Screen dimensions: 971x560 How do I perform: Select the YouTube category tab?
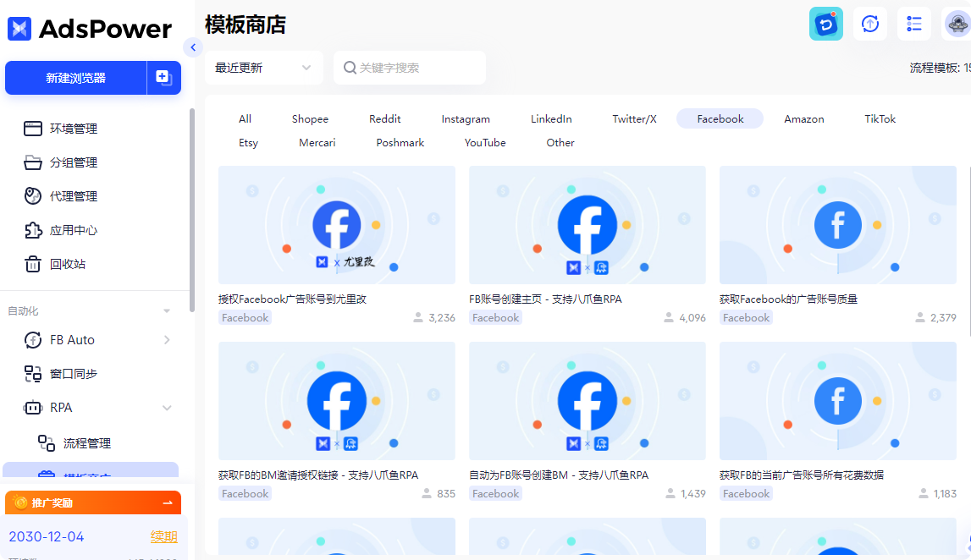(x=485, y=142)
